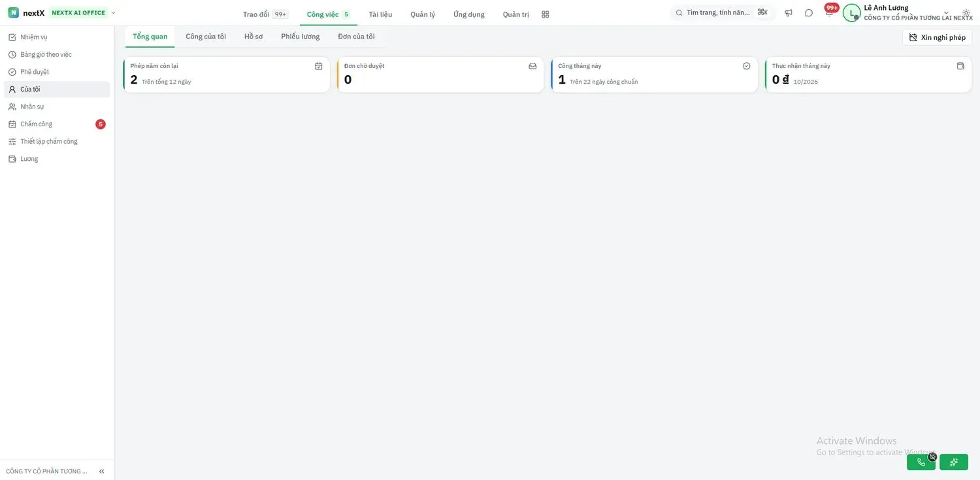
Task: Click the Đơn chờ duyệt card
Action: coord(440,75)
